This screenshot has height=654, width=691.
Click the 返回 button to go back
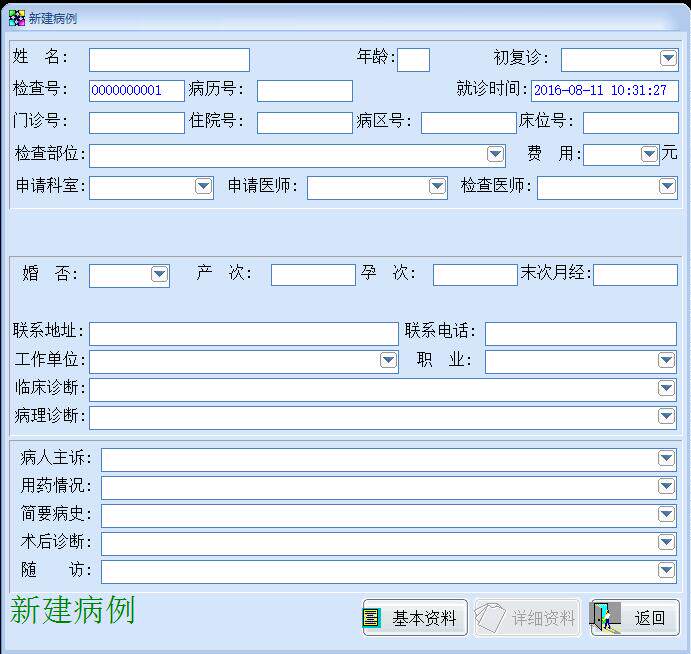click(635, 618)
